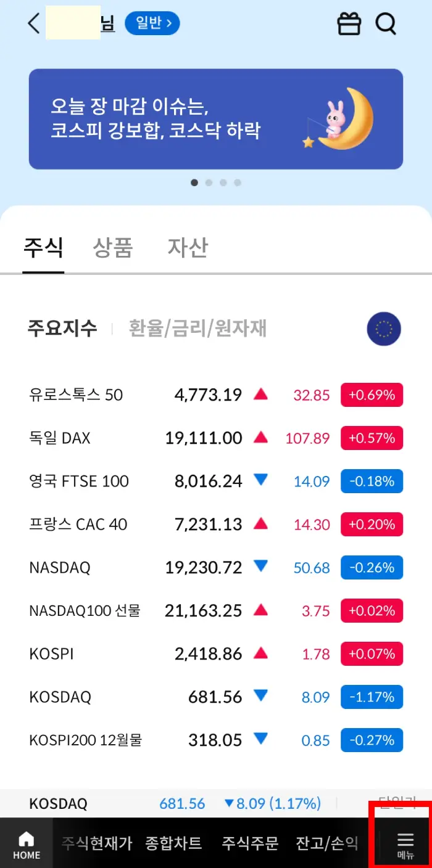Open details for the NASDAQ index row

click(216, 567)
